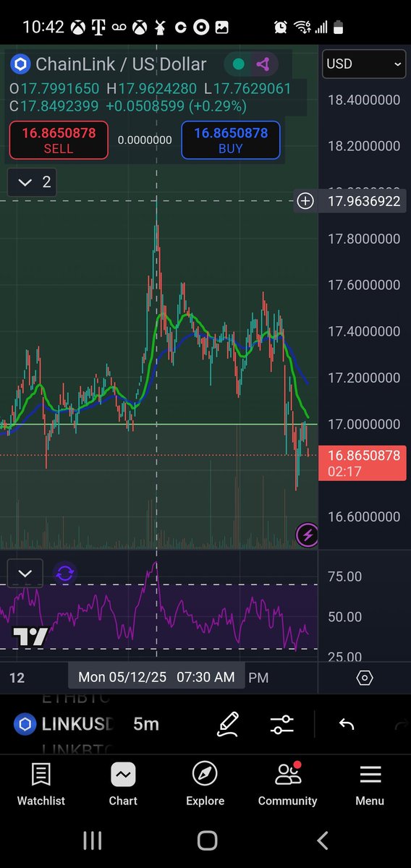411x868 pixels.
Task: Tap the 17.0000000 price axis label
Action: click(364, 424)
